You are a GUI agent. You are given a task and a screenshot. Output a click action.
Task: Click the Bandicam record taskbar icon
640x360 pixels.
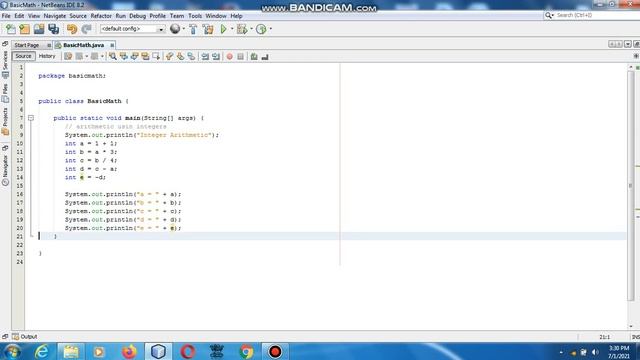coord(275,351)
